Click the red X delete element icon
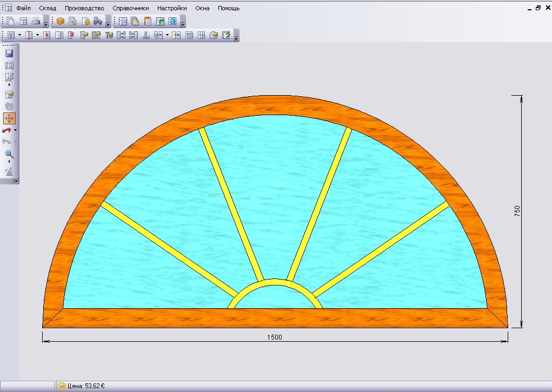 click(71, 35)
